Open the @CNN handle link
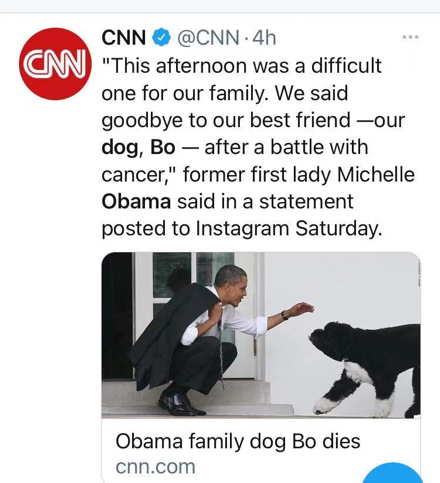This screenshot has width=440, height=483. [x=208, y=38]
